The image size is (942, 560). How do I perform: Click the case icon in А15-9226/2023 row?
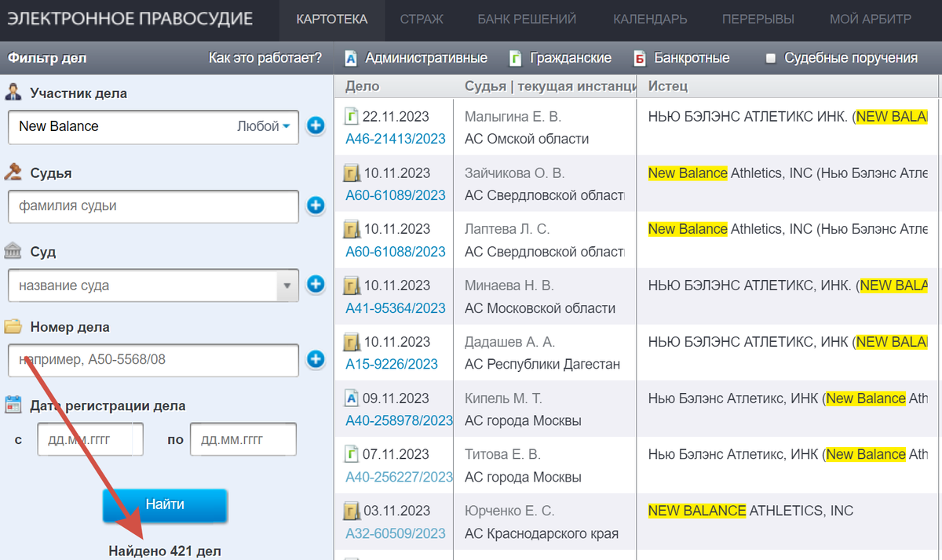(352, 343)
